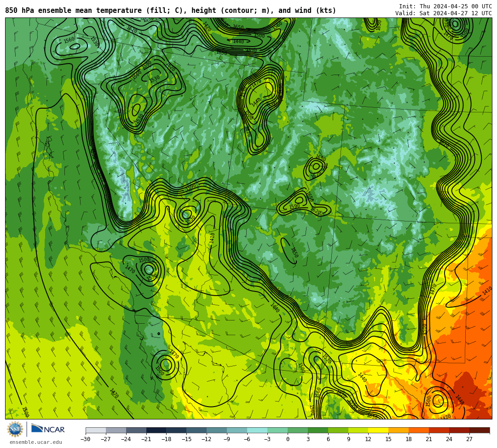Pick the darkest navy -21 to -18 swatch
Screen dimensions: 497x448
click(x=156, y=430)
